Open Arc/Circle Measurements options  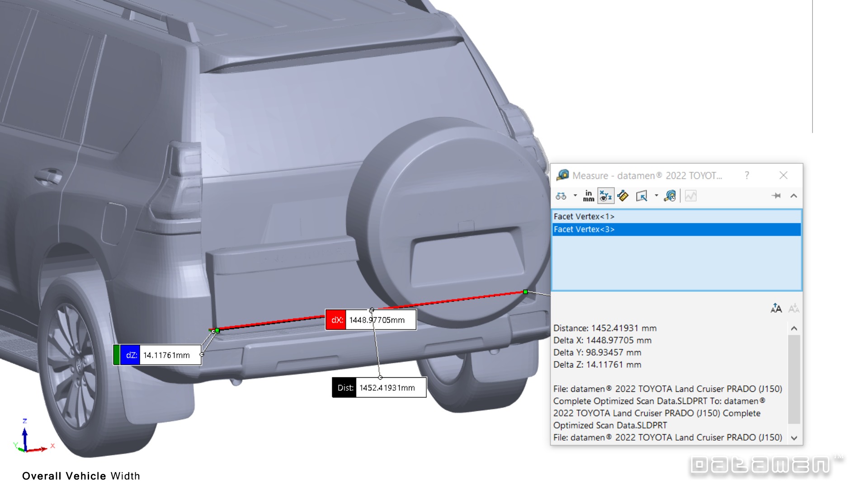tap(561, 196)
